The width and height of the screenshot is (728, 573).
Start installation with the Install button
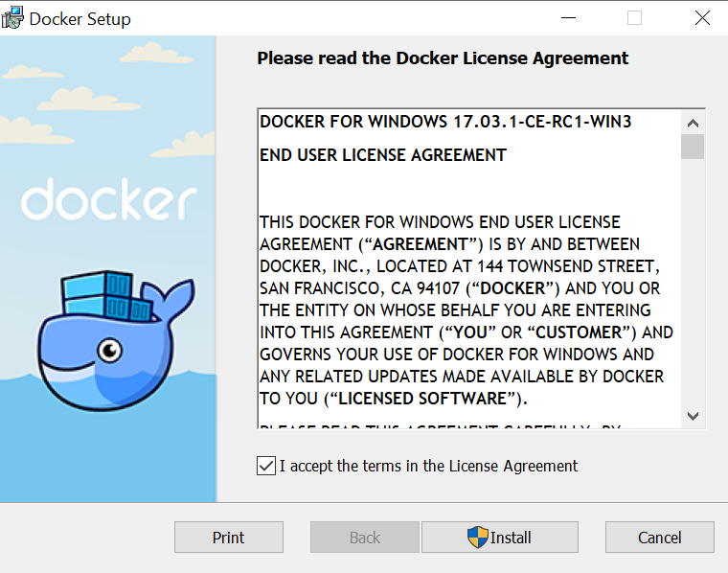point(500,538)
